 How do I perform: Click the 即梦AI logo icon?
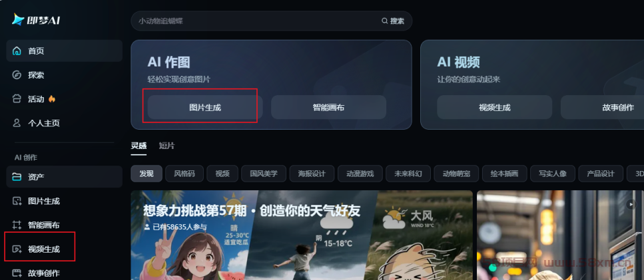click(x=18, y=19)
